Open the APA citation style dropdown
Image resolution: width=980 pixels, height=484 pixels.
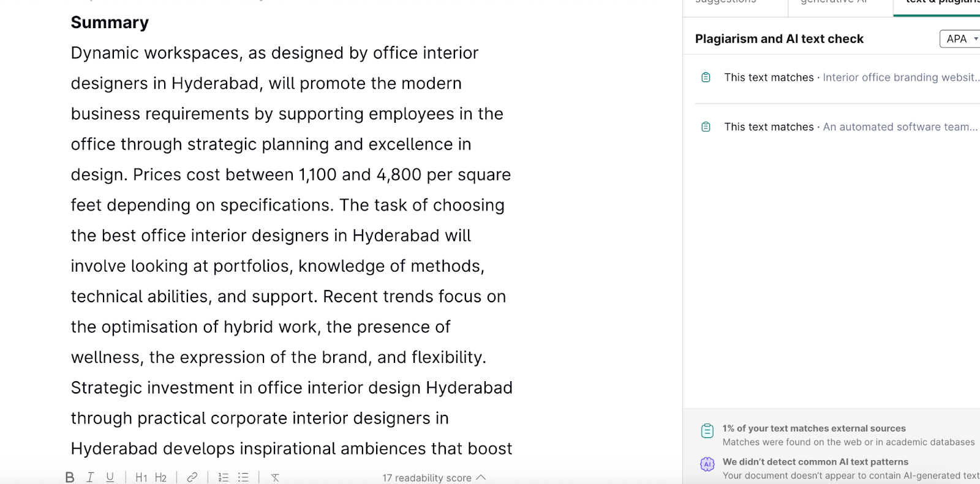tap(961, 39)
